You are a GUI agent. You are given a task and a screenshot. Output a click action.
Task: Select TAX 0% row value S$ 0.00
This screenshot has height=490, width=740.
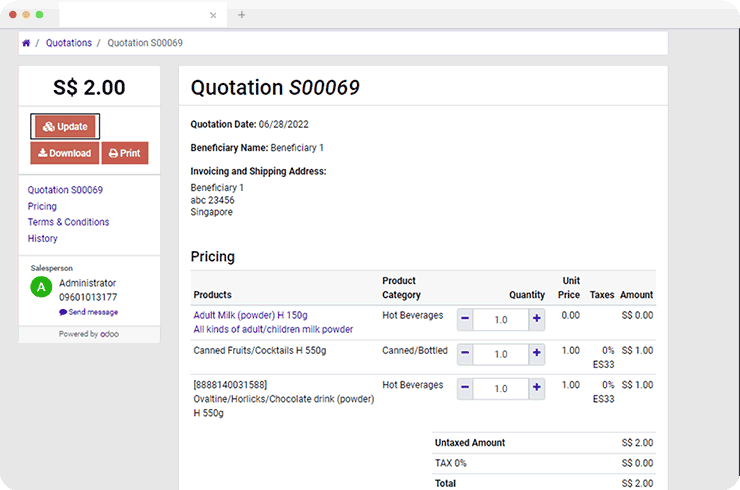[637, 463]
